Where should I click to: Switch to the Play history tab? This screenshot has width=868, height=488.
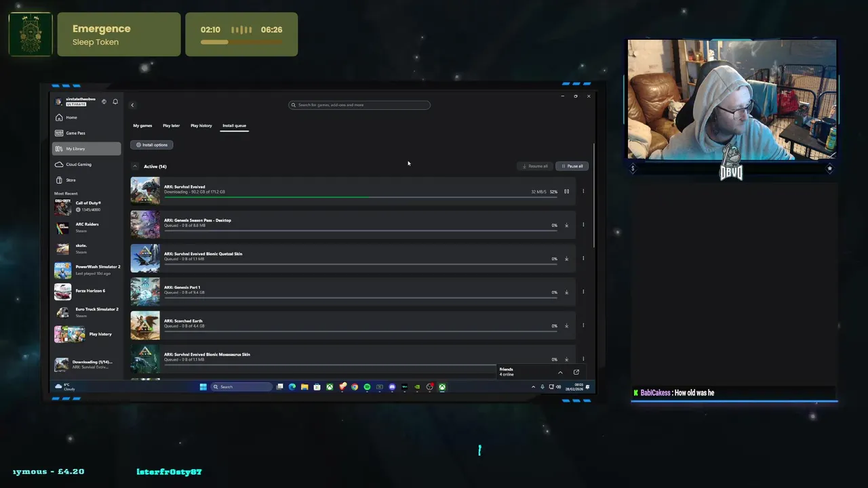tap(201, 125)
